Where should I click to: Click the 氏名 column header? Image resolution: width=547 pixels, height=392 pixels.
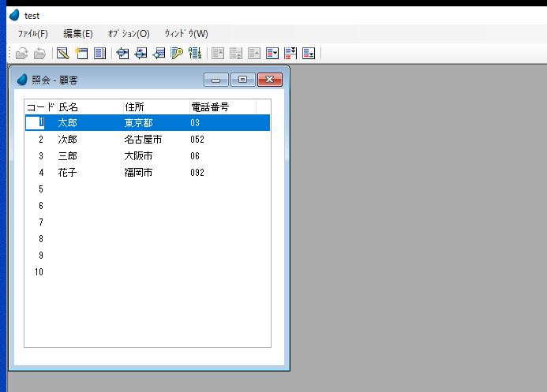tap(68, 106)
